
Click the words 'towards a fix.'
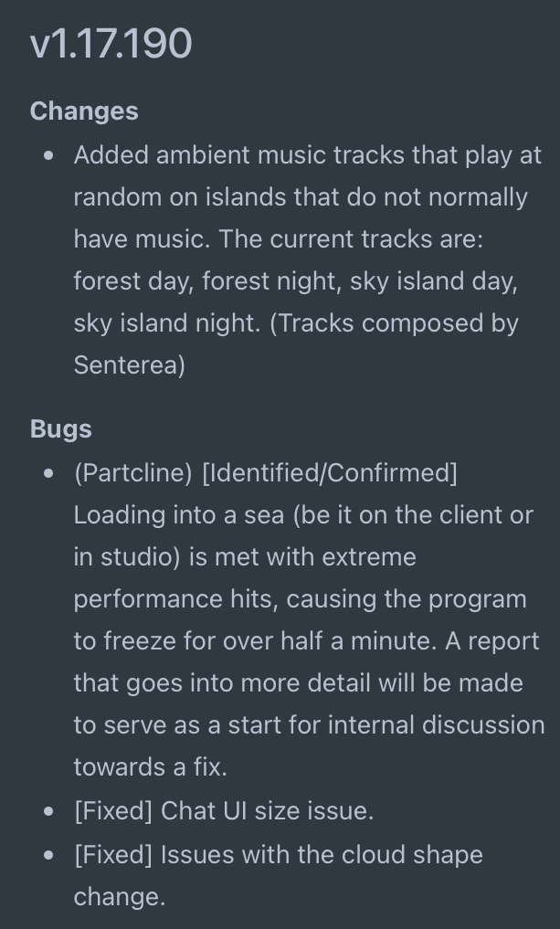(x=151, y=766)
